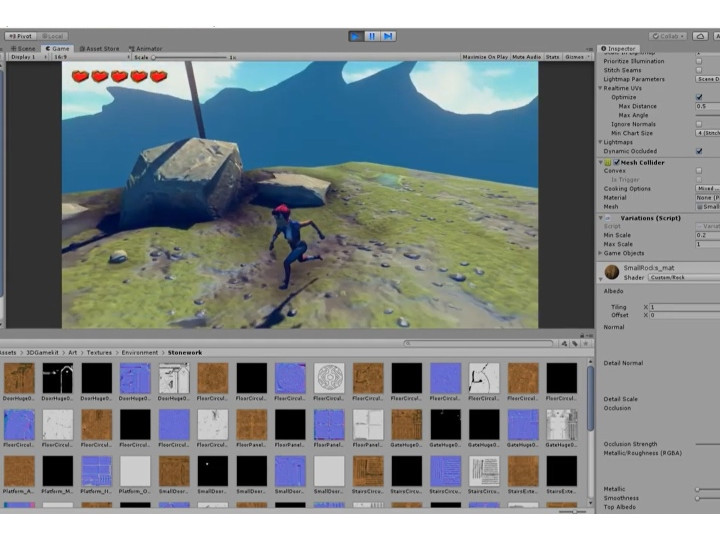This screenshot has height=540, width=720.
Task: Open the Game view panel options menu icon
Action: [x=590, y=49]
